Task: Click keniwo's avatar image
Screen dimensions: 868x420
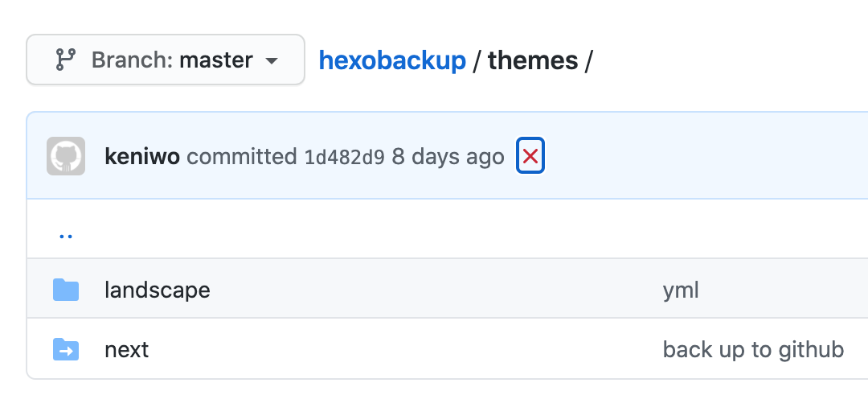Action: tap(66, 156)
